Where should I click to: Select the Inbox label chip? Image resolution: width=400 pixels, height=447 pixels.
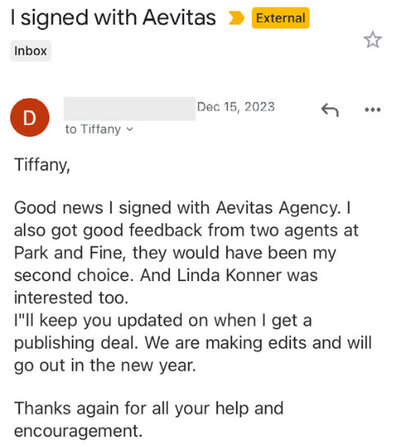pyautogui.click(x=30, y=51)
